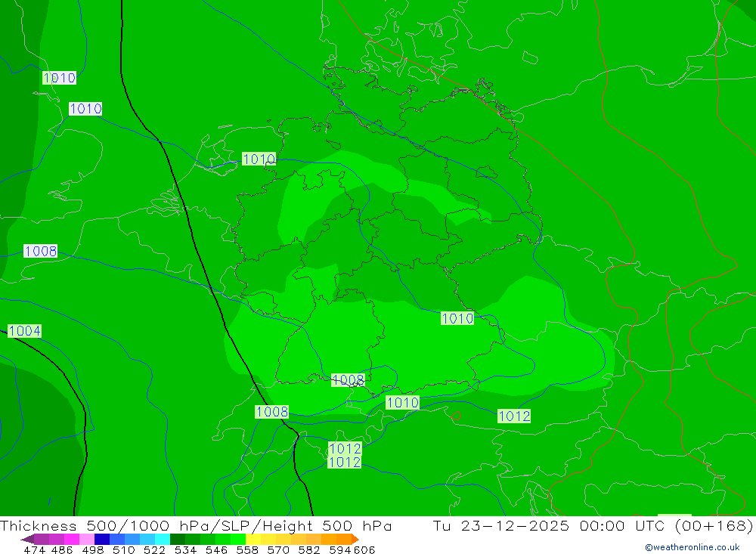Screen dimensions: 756x554
Task: Click legend value 546
Action: pos(216,549)
